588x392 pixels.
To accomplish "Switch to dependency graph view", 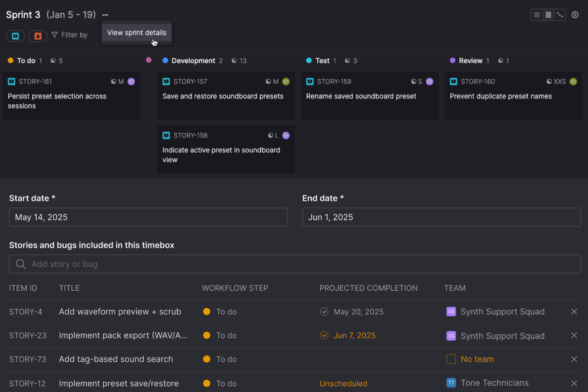I will [560, 15].
